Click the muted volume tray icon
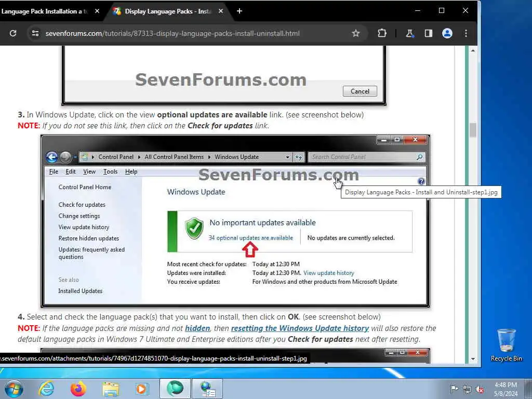Screen dimensions: 532x399 (x=480, y=389)
